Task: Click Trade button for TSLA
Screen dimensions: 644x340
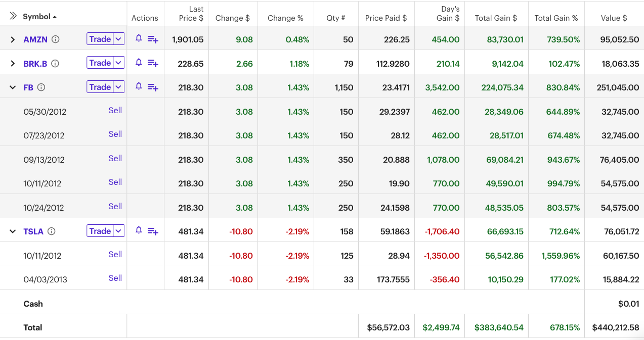Action: tap(100, 231)
